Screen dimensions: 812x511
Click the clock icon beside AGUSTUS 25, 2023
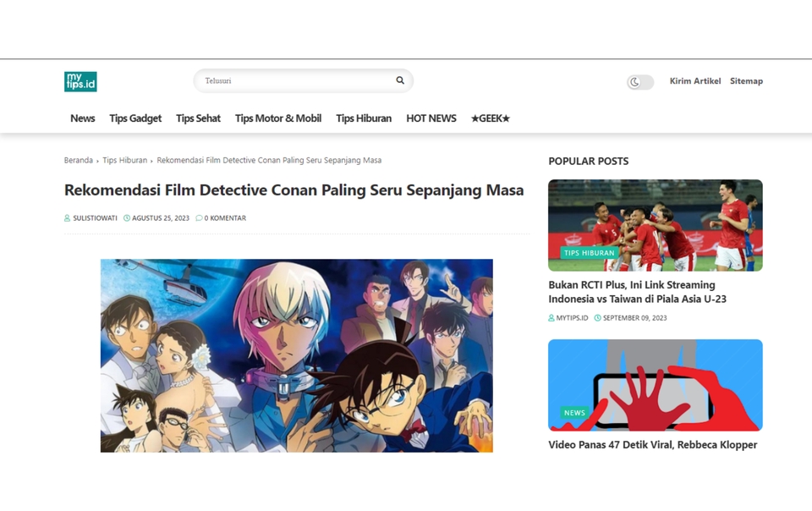pyautogui.click(x=127, y=218)
